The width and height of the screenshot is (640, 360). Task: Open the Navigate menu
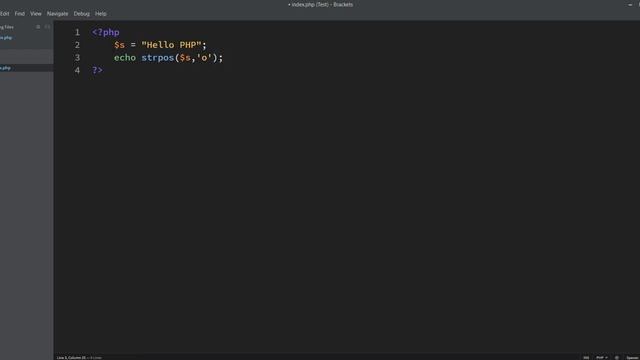point(57,13)
